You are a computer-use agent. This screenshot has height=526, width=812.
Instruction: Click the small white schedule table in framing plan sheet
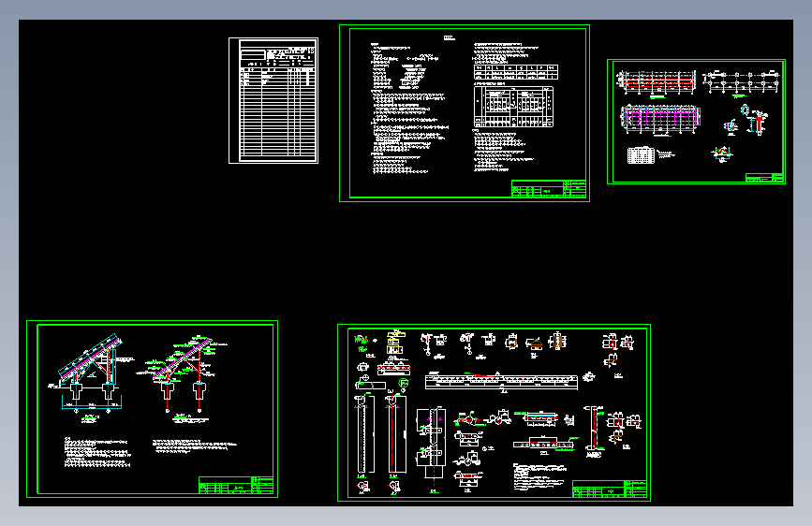point(641,155)
